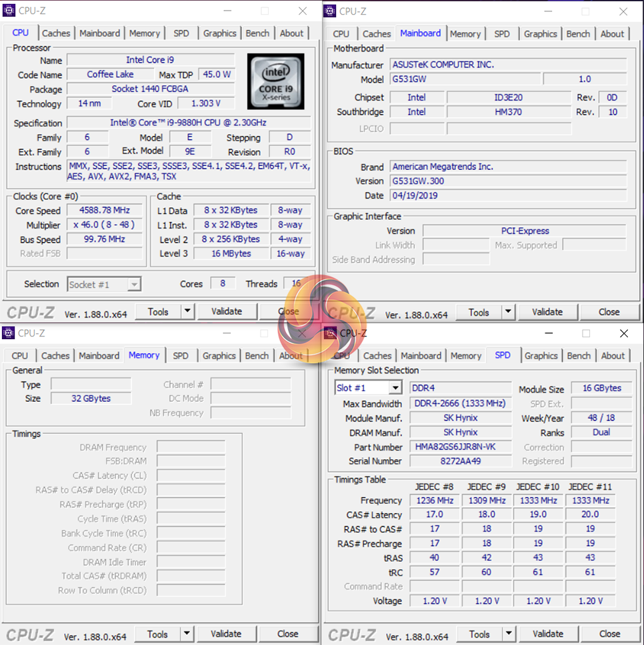This screenshot has height=645, width=644.
Task: Click the Southbridge model field HM370
Action: pyautogui.click(x=509, y=112)
